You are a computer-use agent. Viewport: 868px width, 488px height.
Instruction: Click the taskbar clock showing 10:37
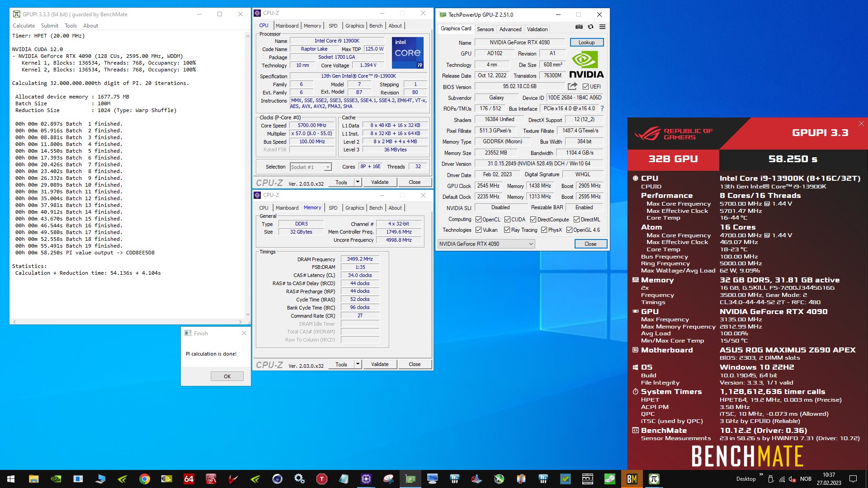pos(829,479)
